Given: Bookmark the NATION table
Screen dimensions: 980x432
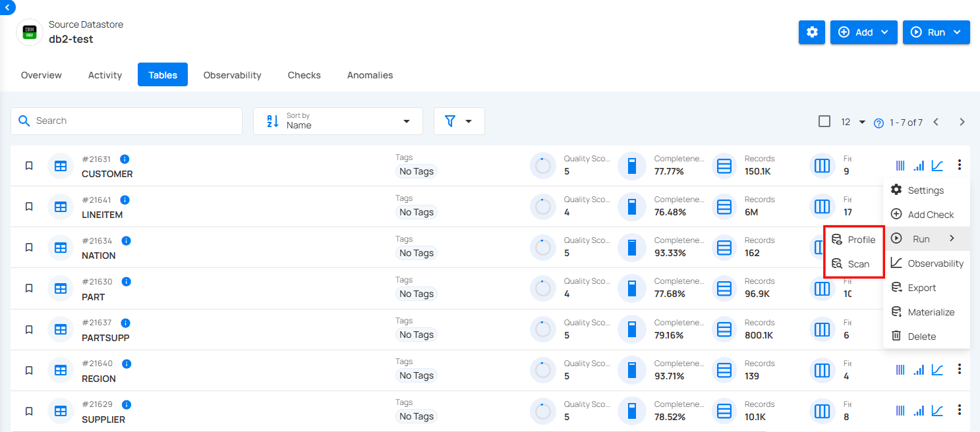Looking at the screenshot, I should click(29, 248).
